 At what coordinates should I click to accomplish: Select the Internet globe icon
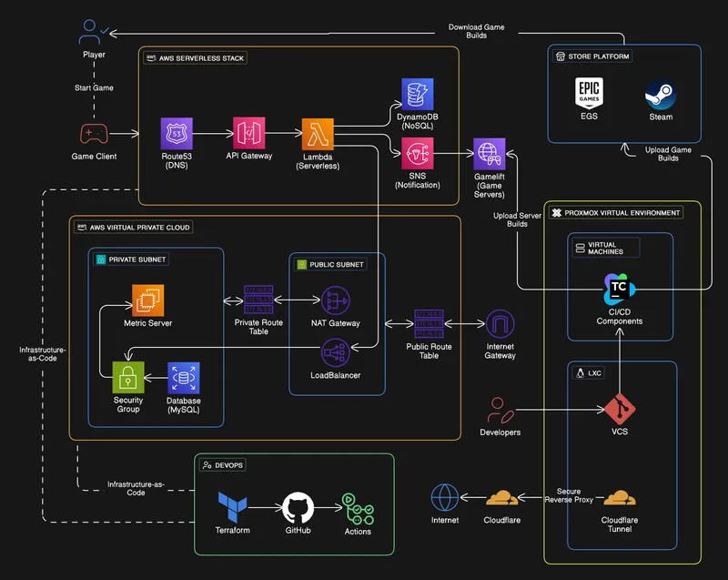(x=445, y=498)
